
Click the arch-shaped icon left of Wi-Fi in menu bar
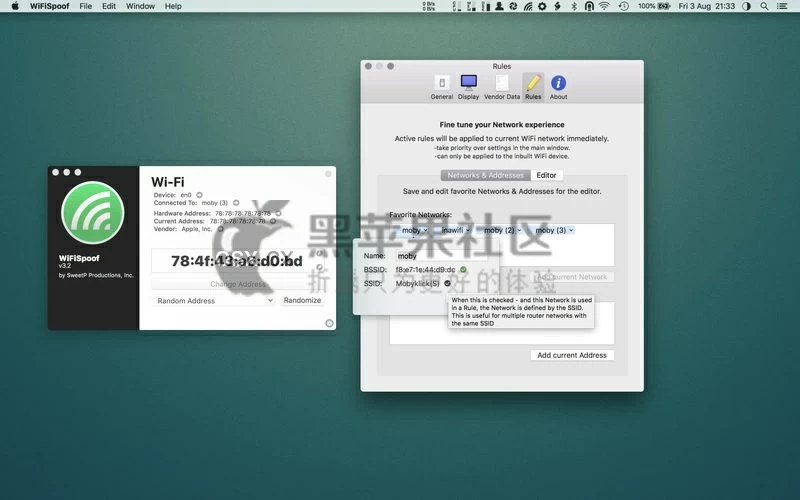click(589, 6)
